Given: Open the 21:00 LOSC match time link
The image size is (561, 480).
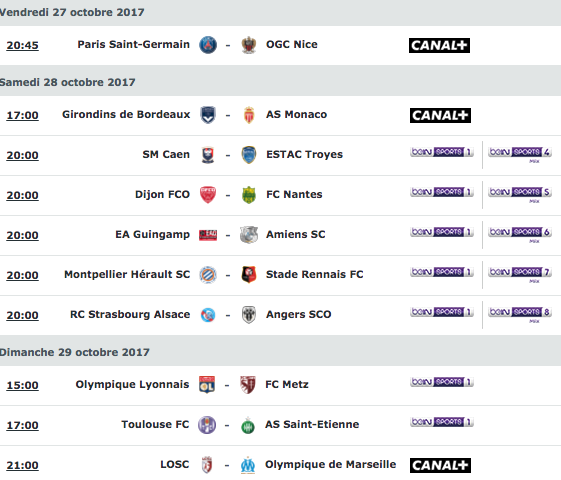Looking at the screenshot, I should click(x=23, y=465).
